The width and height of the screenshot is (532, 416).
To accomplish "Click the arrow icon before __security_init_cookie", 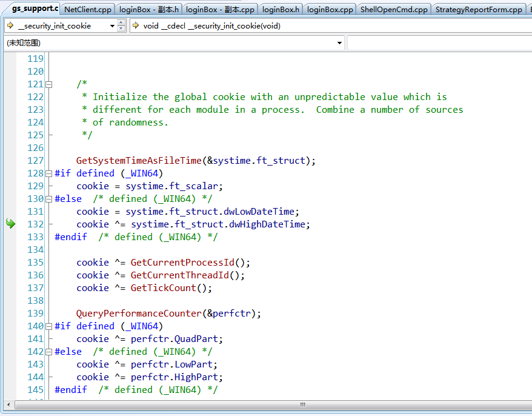I will pyautogui.click(x=10, y=25).
